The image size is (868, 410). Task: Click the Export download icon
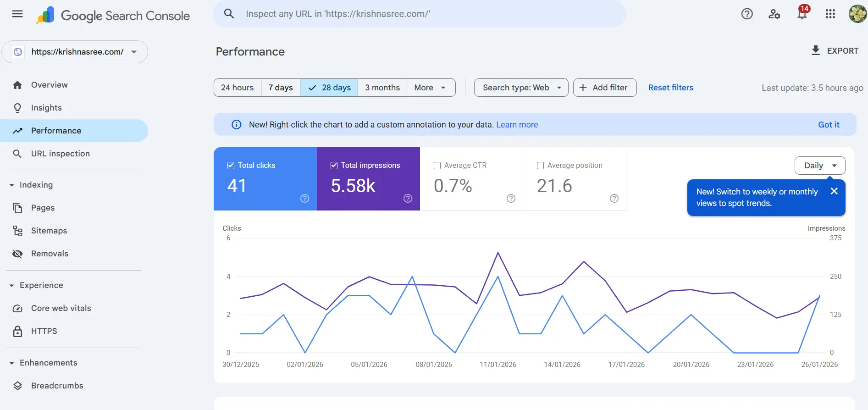(816, 50)
